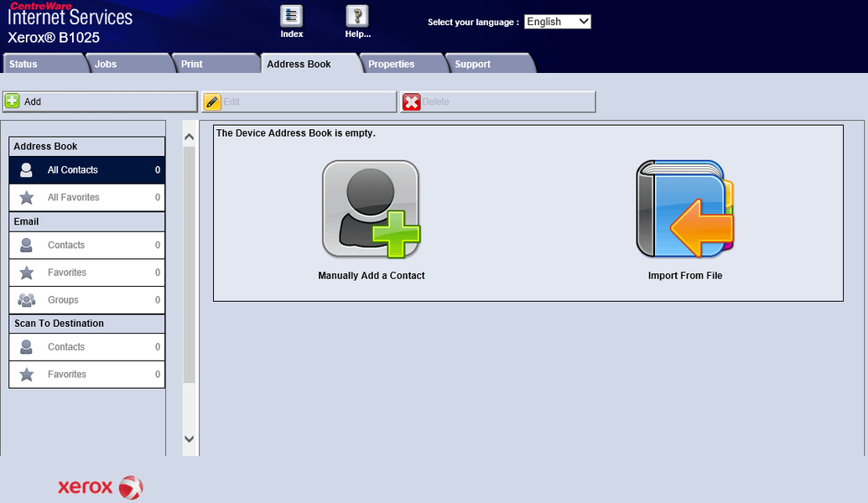The width and height of the screenshot is (868, 503).
Task: Click the sidebar scroll down arrow
Action: coord(190,438)
